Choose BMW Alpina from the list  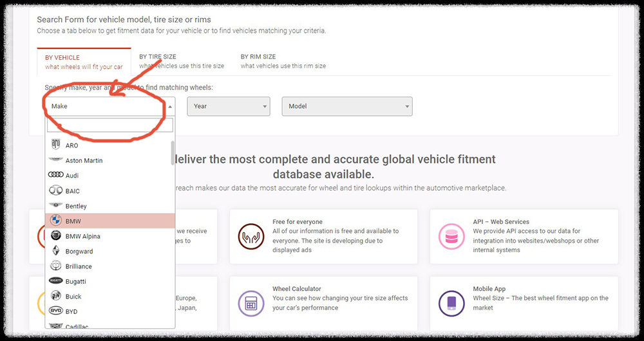[109, 236]
